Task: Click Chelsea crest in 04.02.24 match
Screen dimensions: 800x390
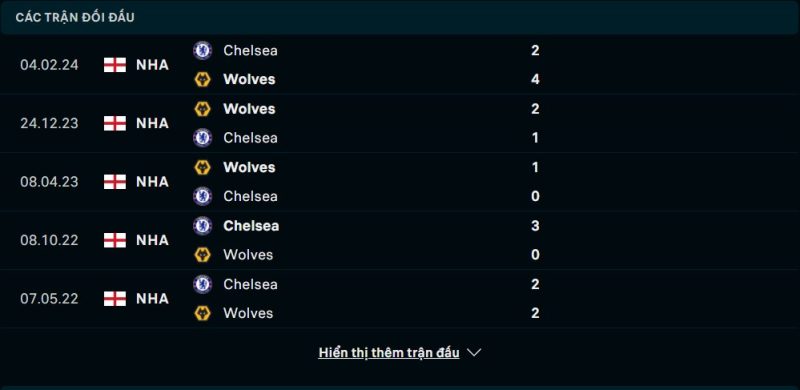Action: point(203,50)
